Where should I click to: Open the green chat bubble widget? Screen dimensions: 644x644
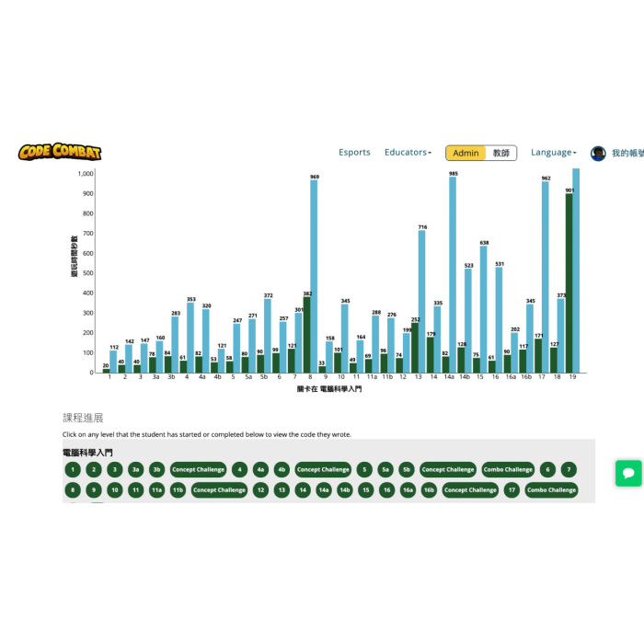click(628, 473)
